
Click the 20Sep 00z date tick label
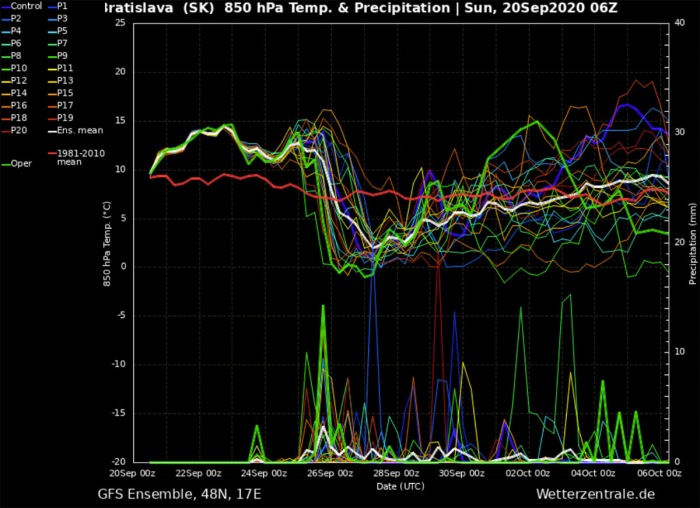(x=132, y=473)
